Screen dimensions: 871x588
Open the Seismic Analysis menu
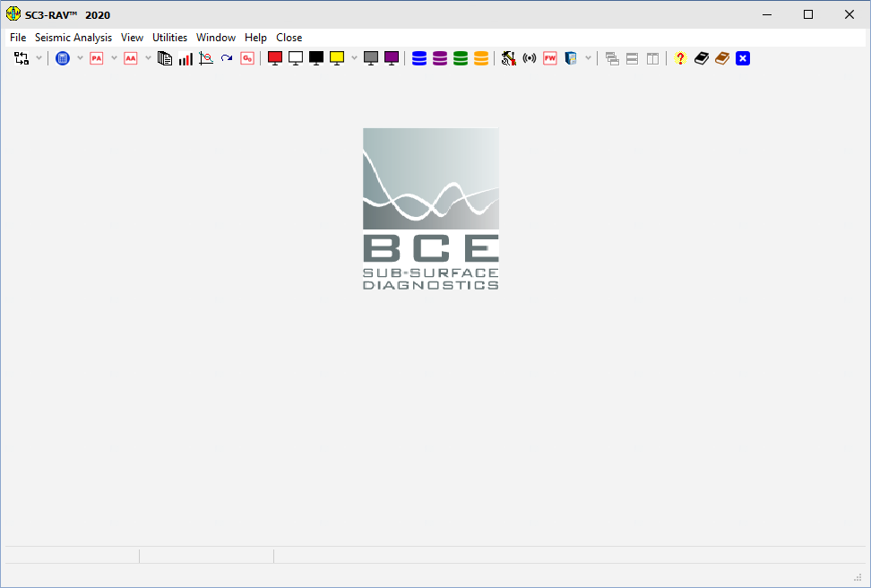[x=73, y=38]
